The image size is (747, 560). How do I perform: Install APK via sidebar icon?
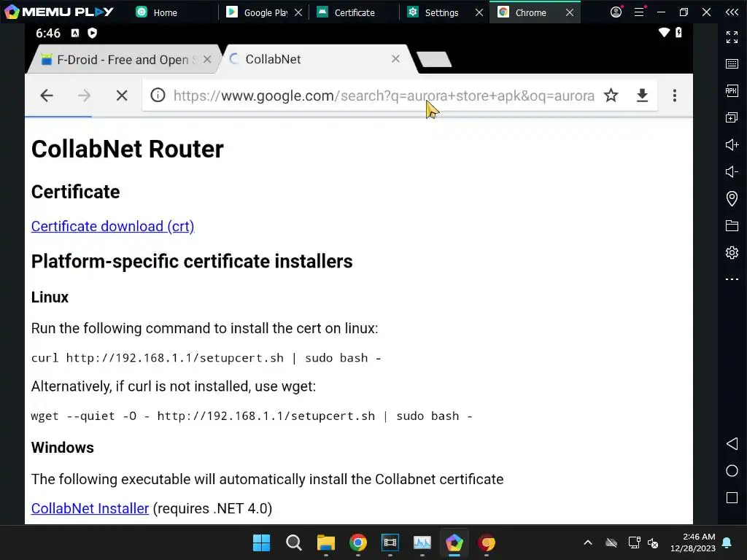[732, 90]
